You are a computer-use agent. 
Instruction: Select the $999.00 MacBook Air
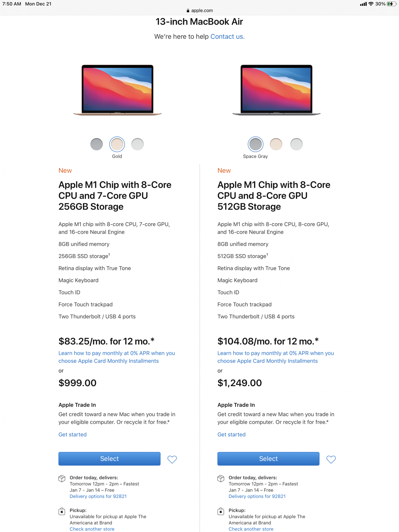(x=109, y=459)
